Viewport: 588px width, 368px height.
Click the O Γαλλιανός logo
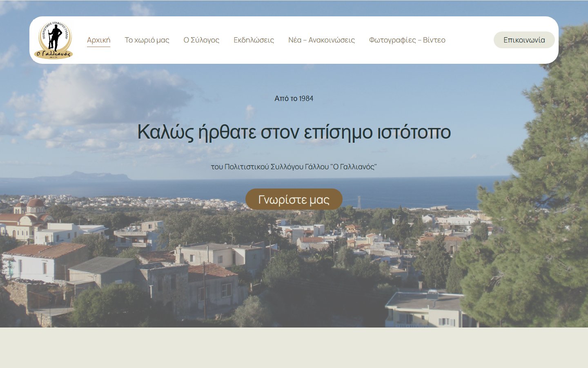pyautogui.click(x=54, y=40)
